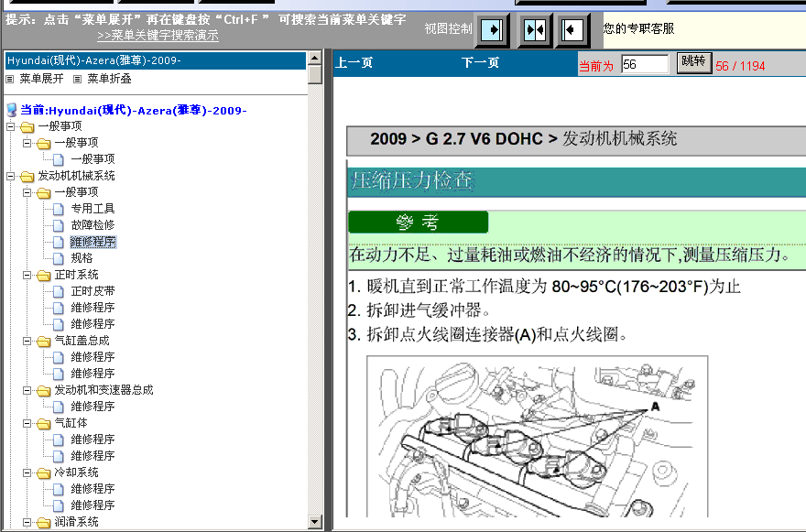Click the 56 / 1194 page counter
Viewport: 806px width, 532px height.
[x=740, y=66]
